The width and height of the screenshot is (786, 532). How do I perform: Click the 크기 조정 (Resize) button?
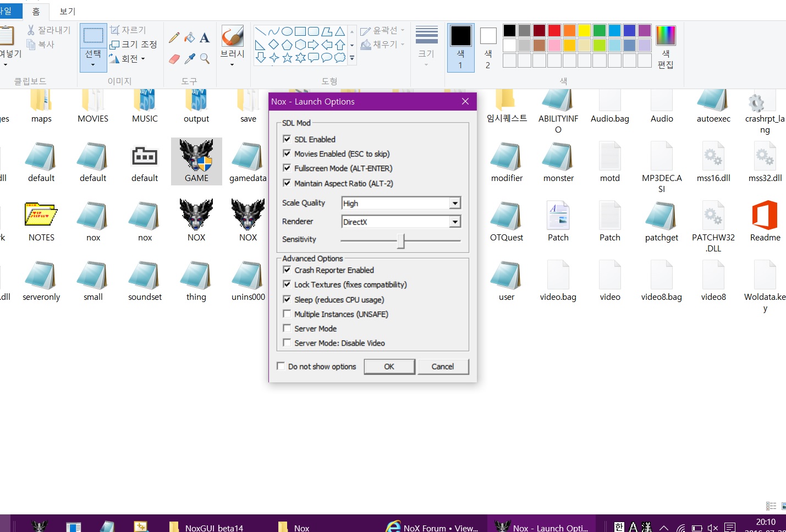(x=134, y=44)
